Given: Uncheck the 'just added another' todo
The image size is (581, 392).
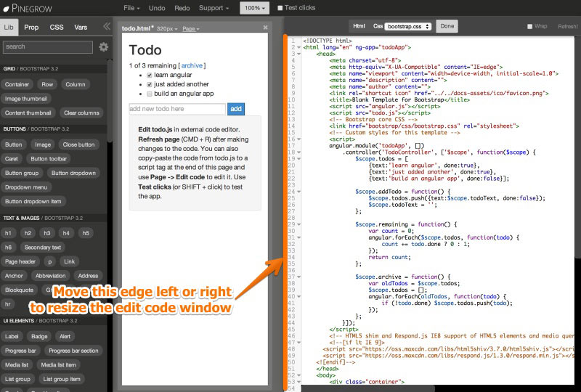Looking at the screenshot, I should (x=150, y=84).
